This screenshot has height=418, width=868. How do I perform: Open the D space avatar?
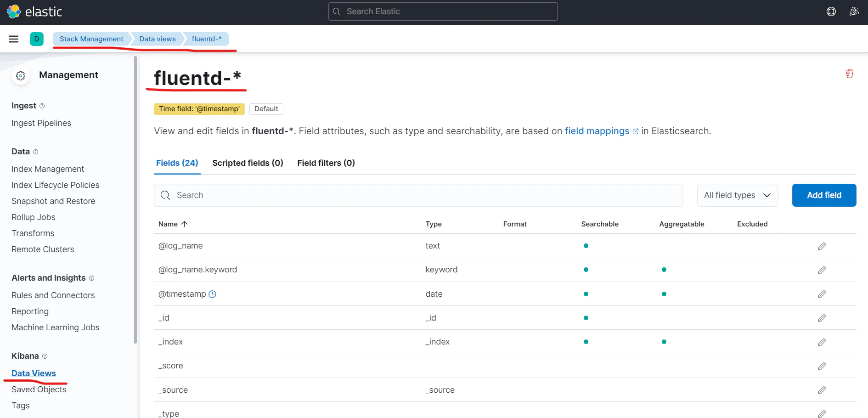click(37, 39)
